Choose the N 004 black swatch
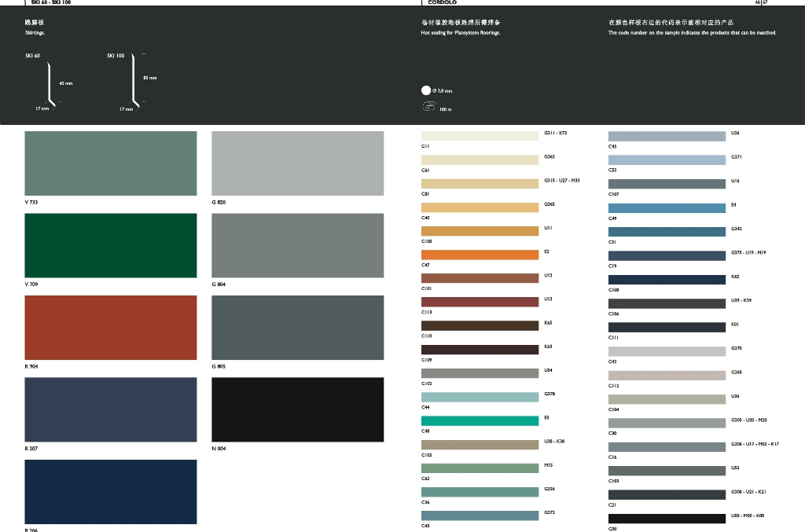This screenshot has height=532, width=805. click(297, 409)
